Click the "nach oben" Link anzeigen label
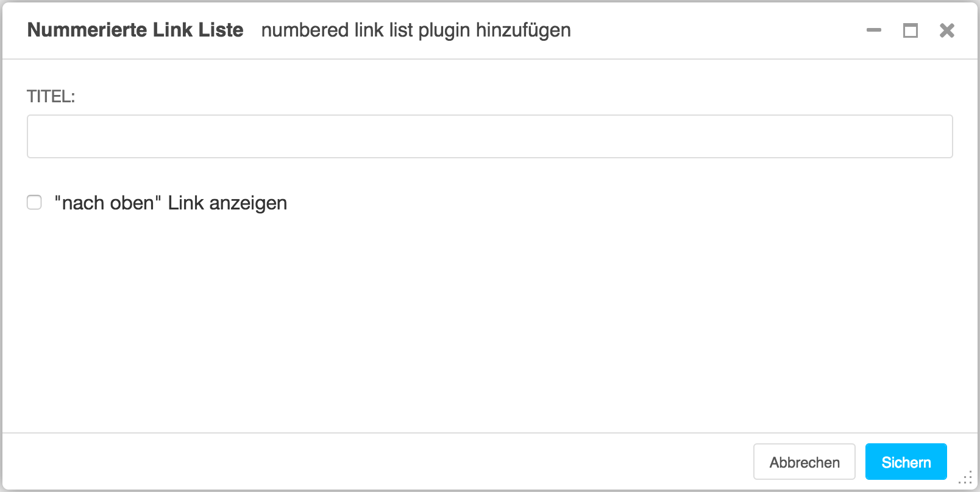This screenshot has width=980, height=492. pyautogui.click(x=171, y=203)
